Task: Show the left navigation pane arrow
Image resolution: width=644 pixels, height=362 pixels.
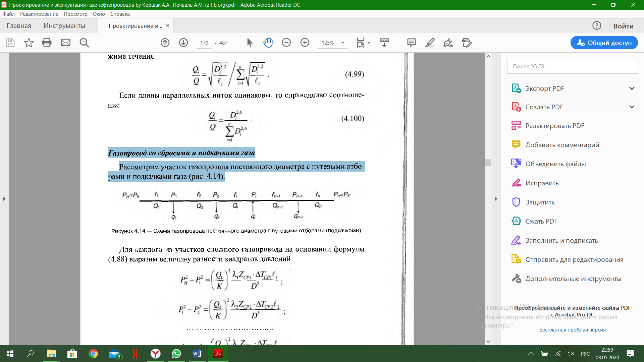Action: pyautogui.click(x=4, y=199)
